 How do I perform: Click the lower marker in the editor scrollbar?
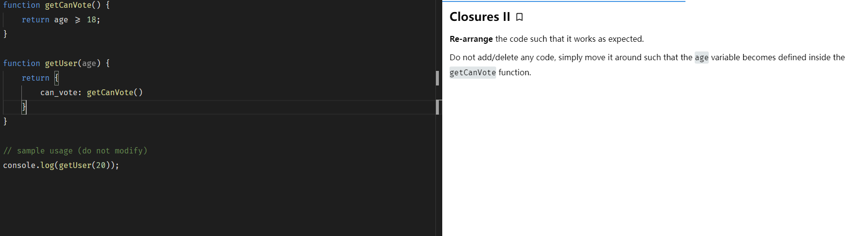tap(437, 107)
